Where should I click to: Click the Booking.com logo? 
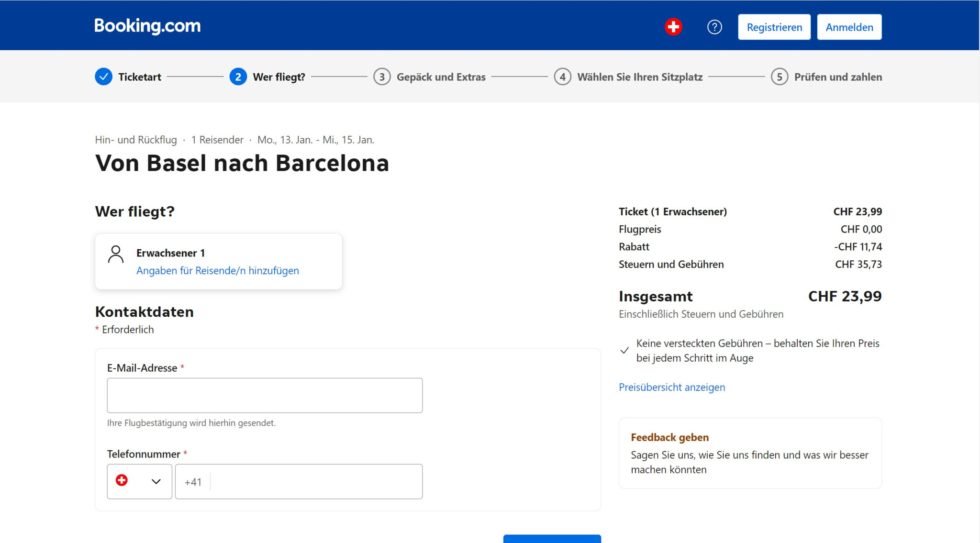pyautogui.click(x=147, y=26)
